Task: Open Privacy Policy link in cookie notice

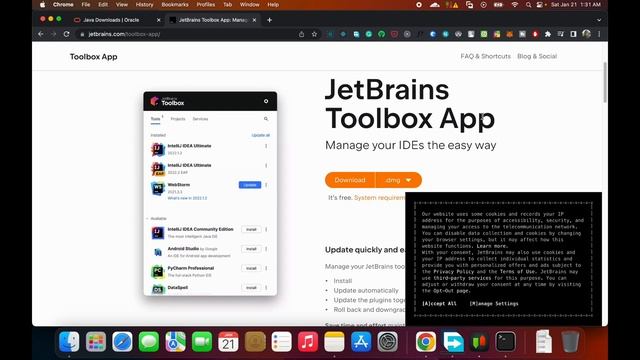Action: 453,271
